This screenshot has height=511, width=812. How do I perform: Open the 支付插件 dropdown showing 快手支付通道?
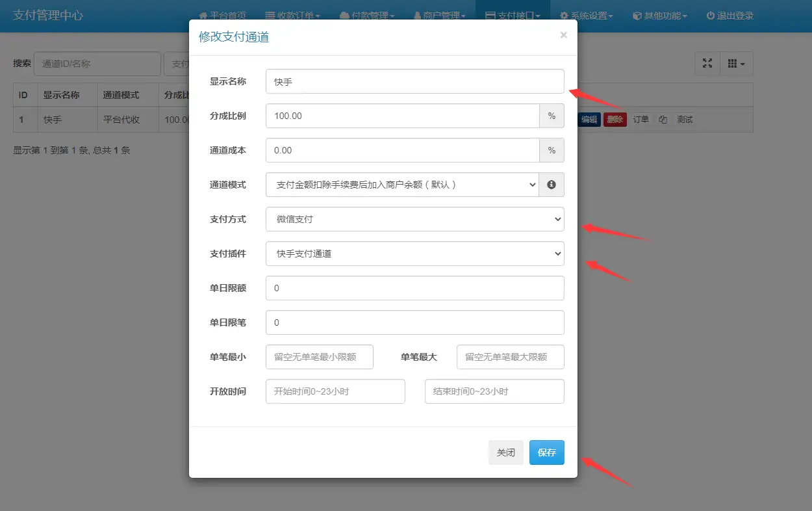click(x=414, y=254)
